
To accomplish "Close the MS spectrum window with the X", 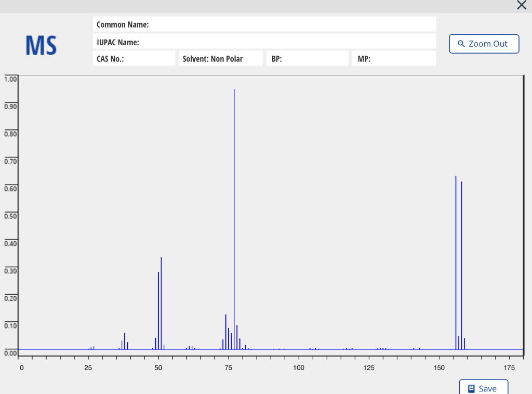I will click(x=522, y=5).
